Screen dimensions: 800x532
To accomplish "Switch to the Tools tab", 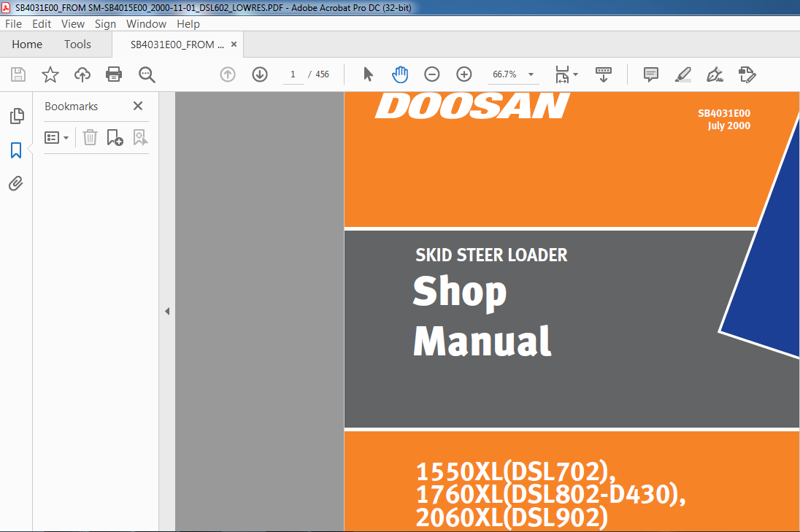I will (x=77, y=45).
